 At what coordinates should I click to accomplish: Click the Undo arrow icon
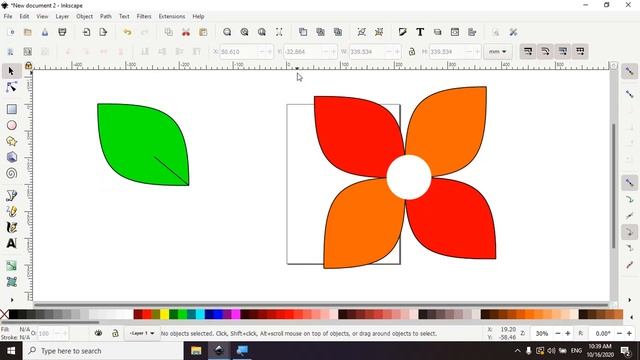127,32
